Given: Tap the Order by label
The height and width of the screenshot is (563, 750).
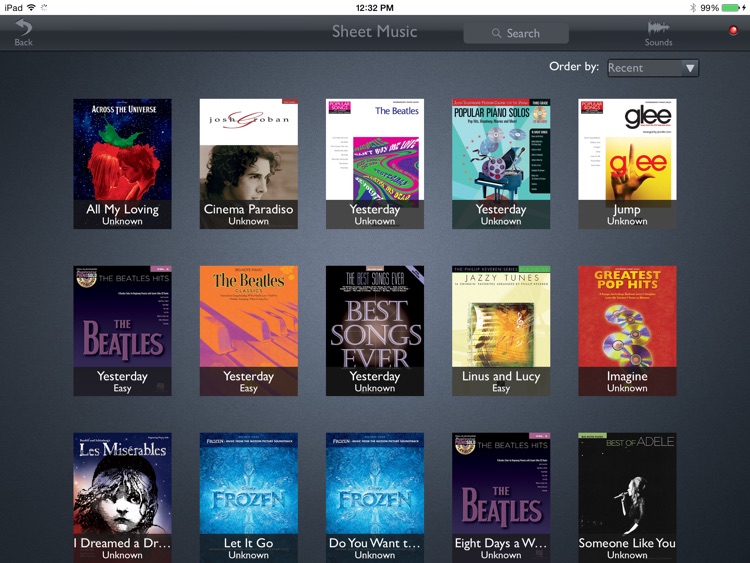Looking at the screenshot, I should click(x=574, y=66).
